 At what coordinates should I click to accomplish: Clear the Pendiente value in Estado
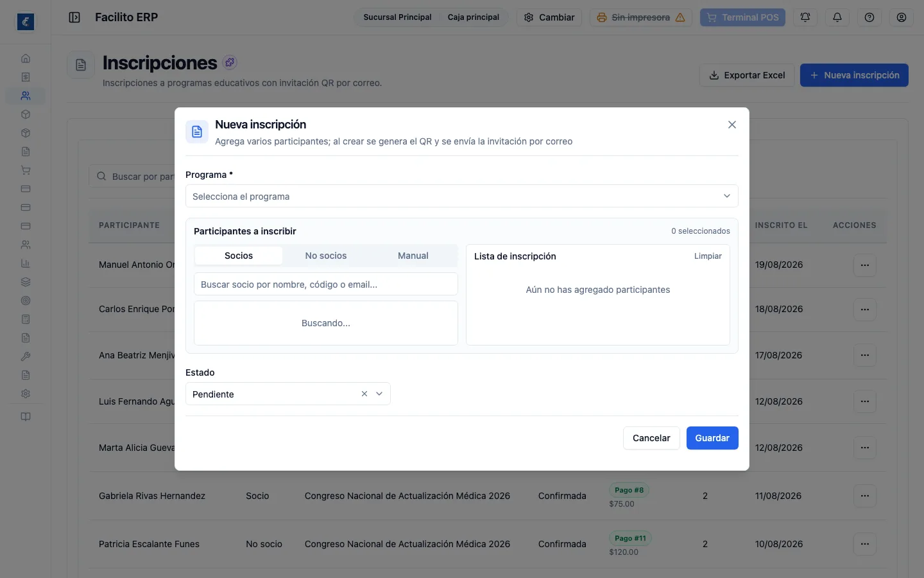click(x=364, y=394)
